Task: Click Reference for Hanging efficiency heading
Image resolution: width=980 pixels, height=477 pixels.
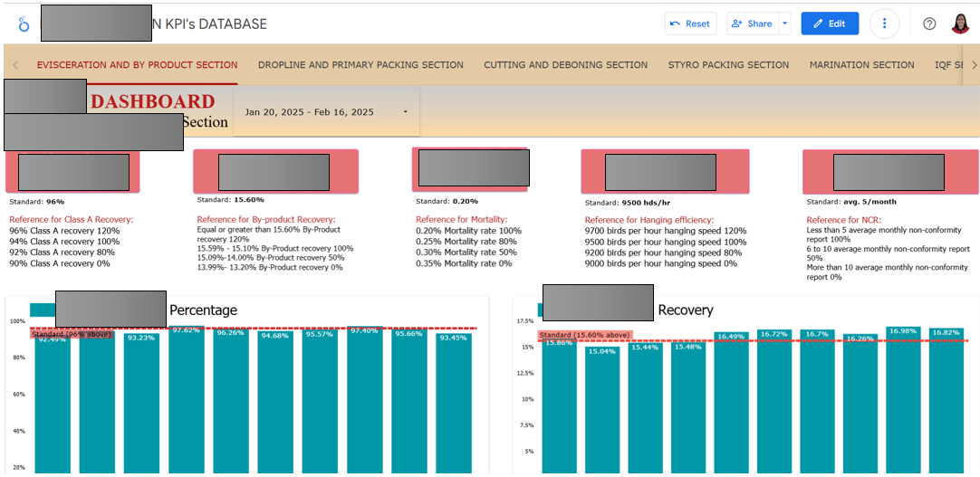Action: click(649, 220)
